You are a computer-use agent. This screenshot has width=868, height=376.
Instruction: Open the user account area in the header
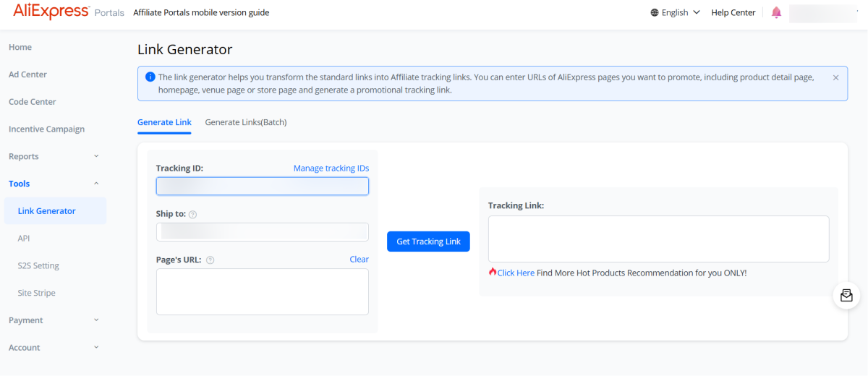[x=823, y=13]
